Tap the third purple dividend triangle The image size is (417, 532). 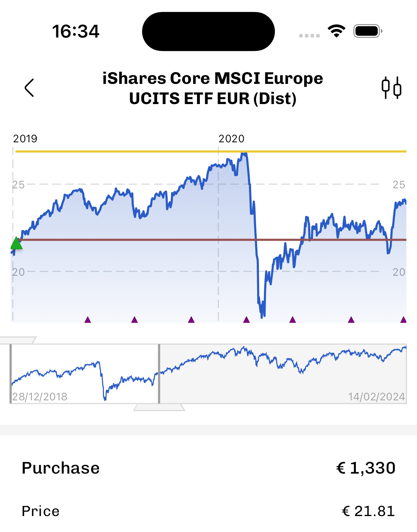tap(191, 320)
